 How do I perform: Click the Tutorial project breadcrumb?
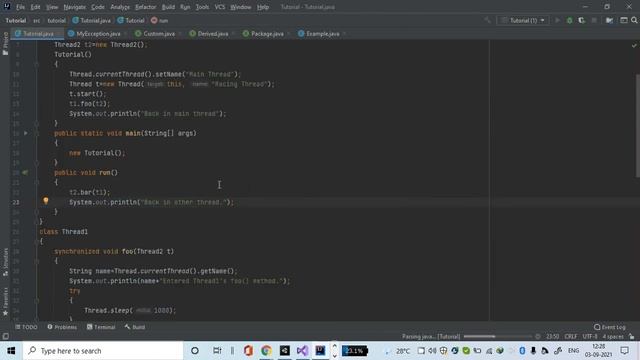coord(16,20)
